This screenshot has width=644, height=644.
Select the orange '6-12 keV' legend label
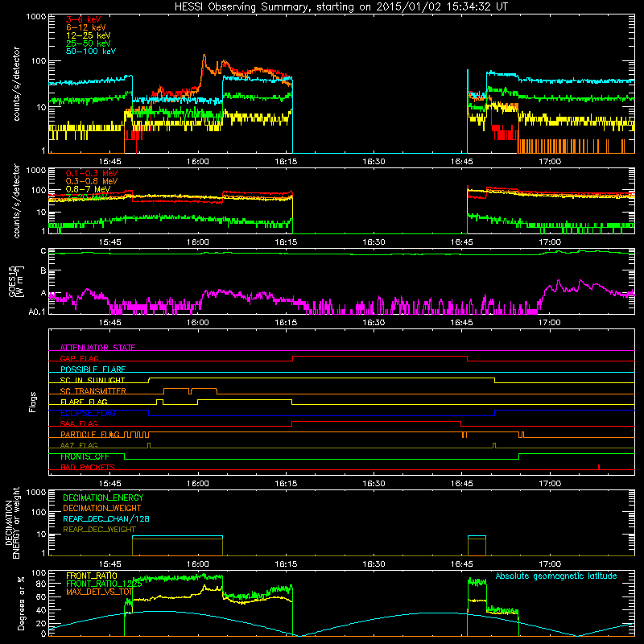tap(86, 27)
